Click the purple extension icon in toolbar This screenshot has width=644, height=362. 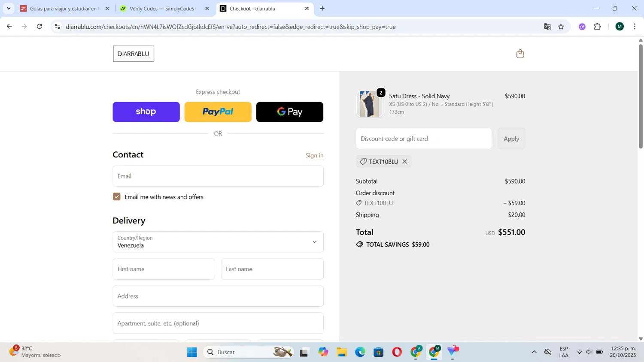pyautogui.click(x=582, y=27)
